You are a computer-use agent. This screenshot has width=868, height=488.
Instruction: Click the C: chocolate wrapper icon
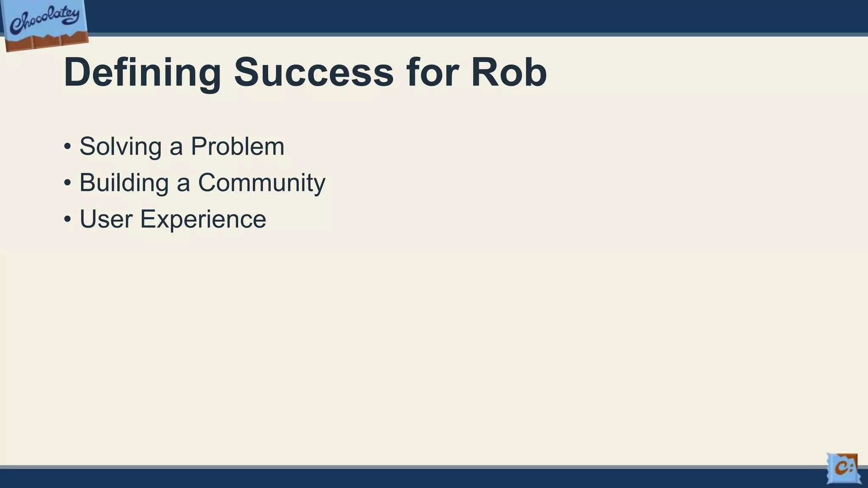(844, 469)
